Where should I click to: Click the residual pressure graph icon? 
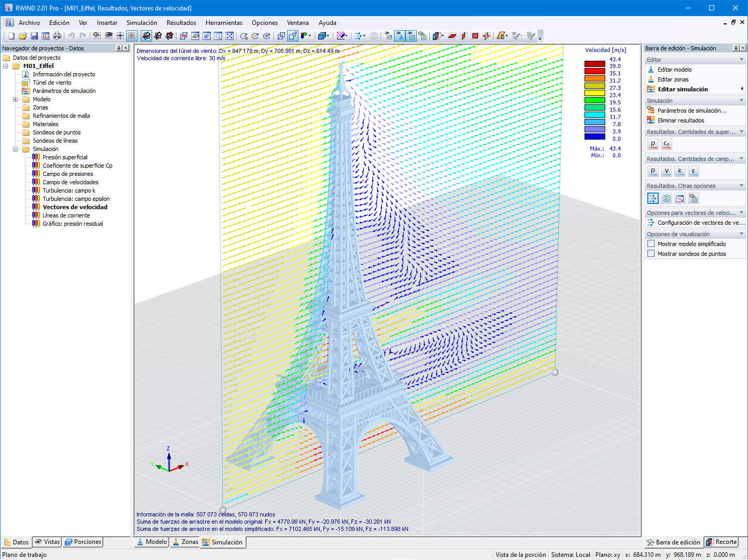click(x=680, y=198)
